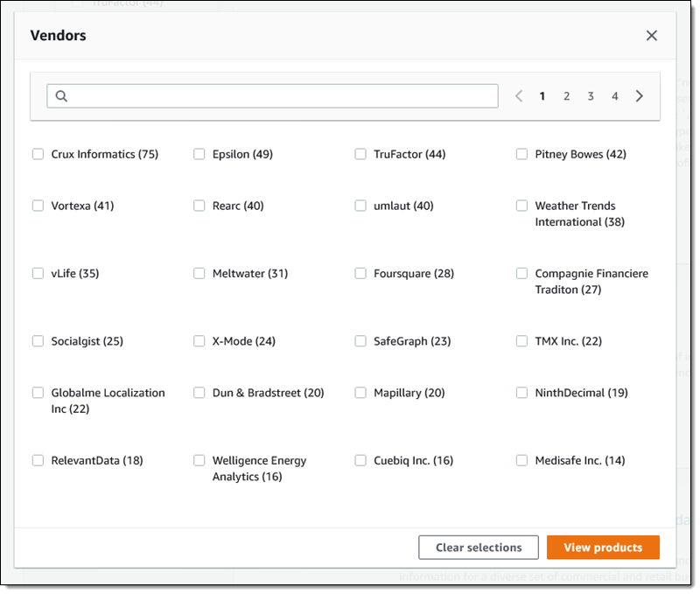Tick the SafeGraph checkbox
The image size is (700, 594).
[360, 341]
